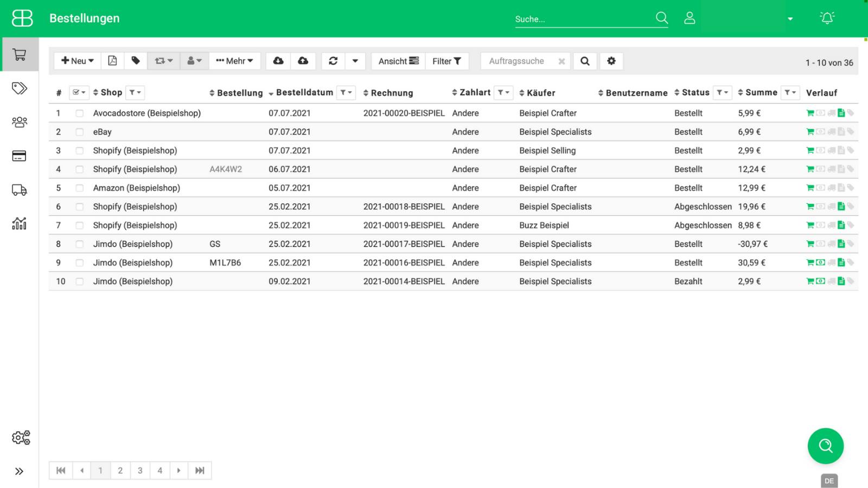Sort by Benutzername column header

click(x=633, y=93)
